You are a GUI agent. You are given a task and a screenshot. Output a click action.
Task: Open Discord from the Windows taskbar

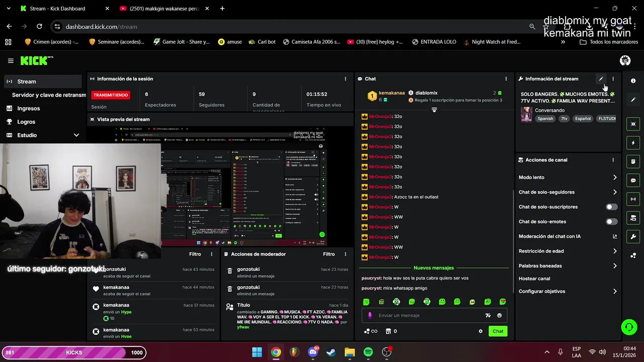pyautogui.click(x=312, y=352)
